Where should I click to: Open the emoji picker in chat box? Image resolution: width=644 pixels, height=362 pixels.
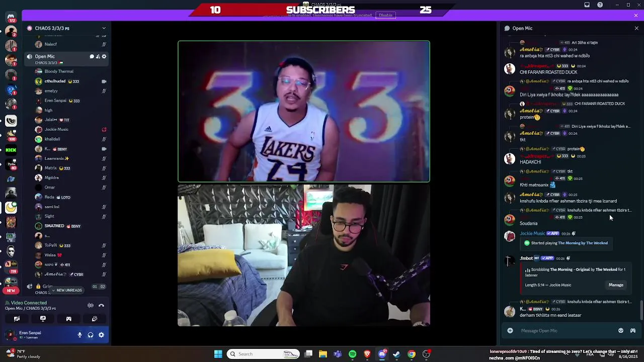click(x=621, y=330)
